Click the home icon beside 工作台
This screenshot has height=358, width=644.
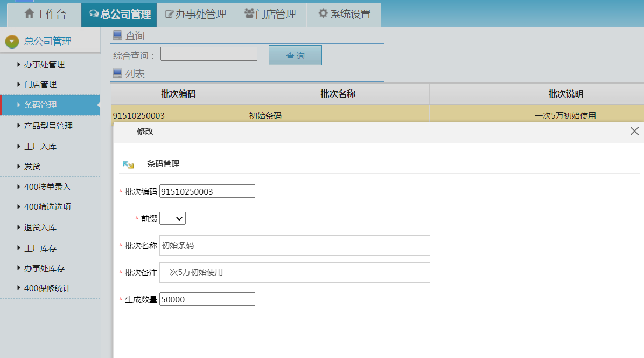pyautogui.click(x=30, y=14)
